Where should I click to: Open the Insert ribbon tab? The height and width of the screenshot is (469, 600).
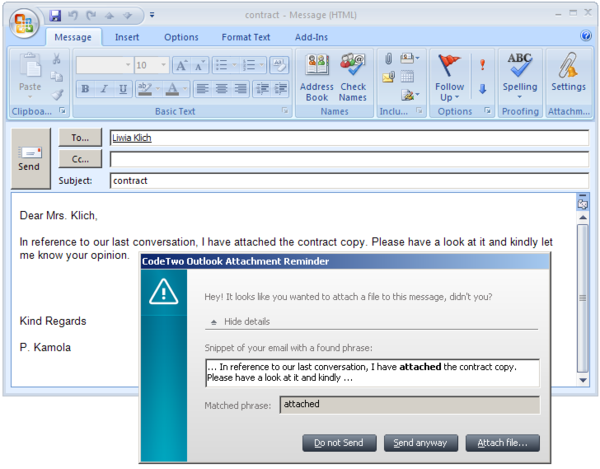pos(127,37)
